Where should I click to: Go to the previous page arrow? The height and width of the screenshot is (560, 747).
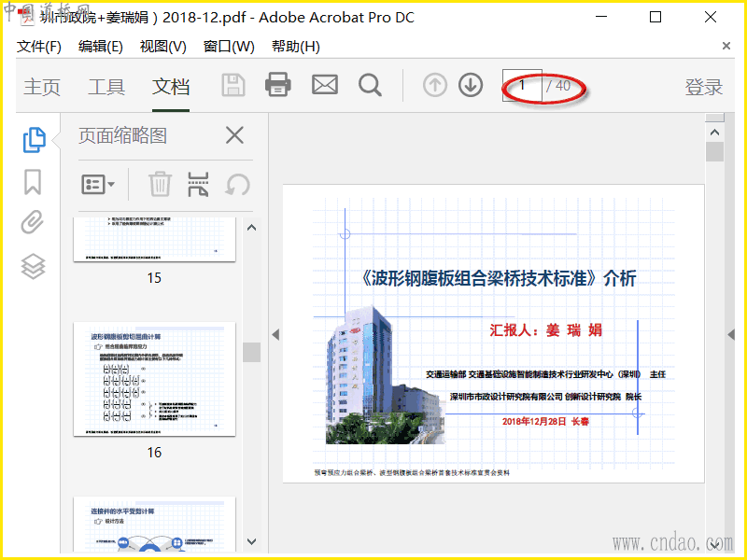(x=434, y=86)
